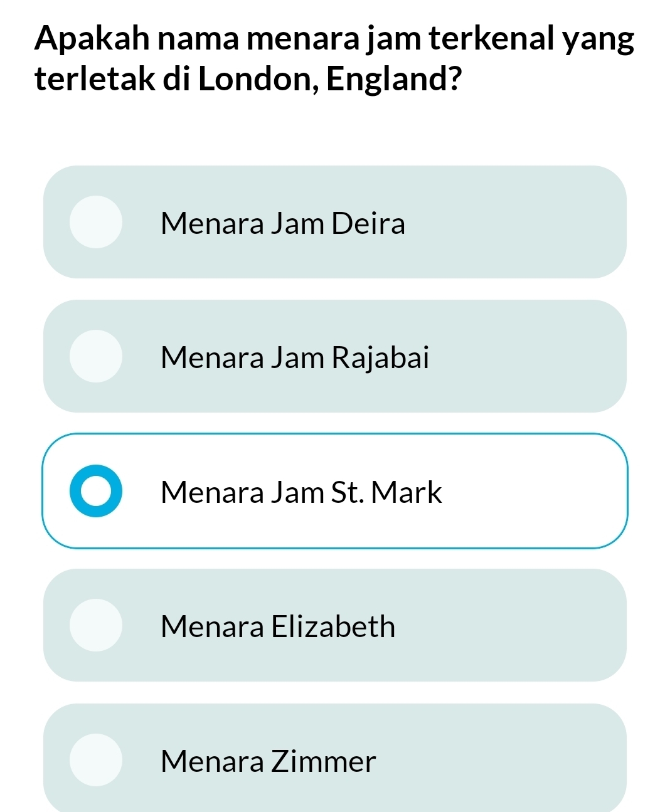Tap the 'Menara Jam Rajabai' answer text
665x812 pixels.
click(295, 357)
